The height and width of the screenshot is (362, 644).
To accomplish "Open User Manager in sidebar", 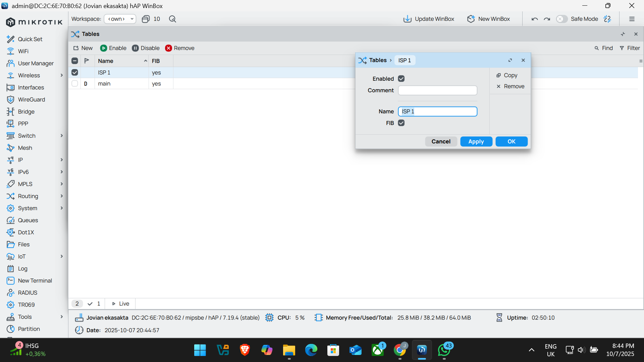I will click(36, 63).
